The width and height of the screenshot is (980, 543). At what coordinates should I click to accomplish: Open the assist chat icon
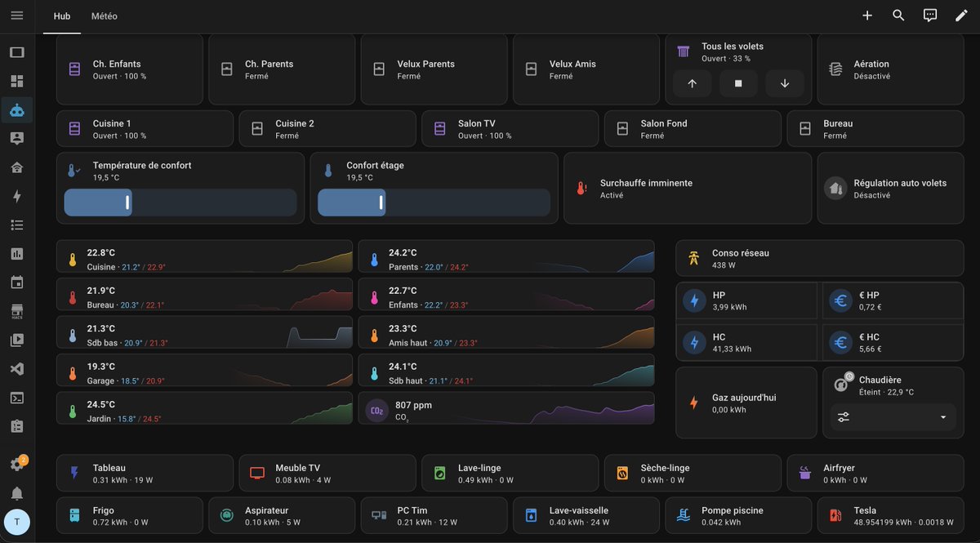coord(930,16)
